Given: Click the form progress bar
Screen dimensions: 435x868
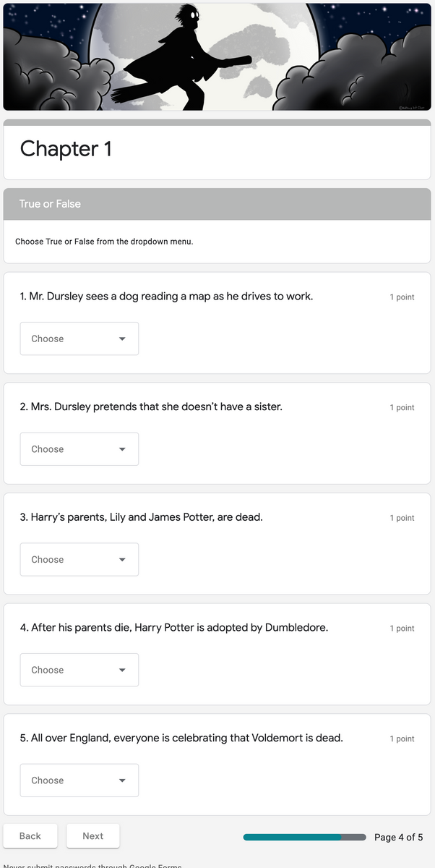Looking at the screenshot, I should click(303, 836).
